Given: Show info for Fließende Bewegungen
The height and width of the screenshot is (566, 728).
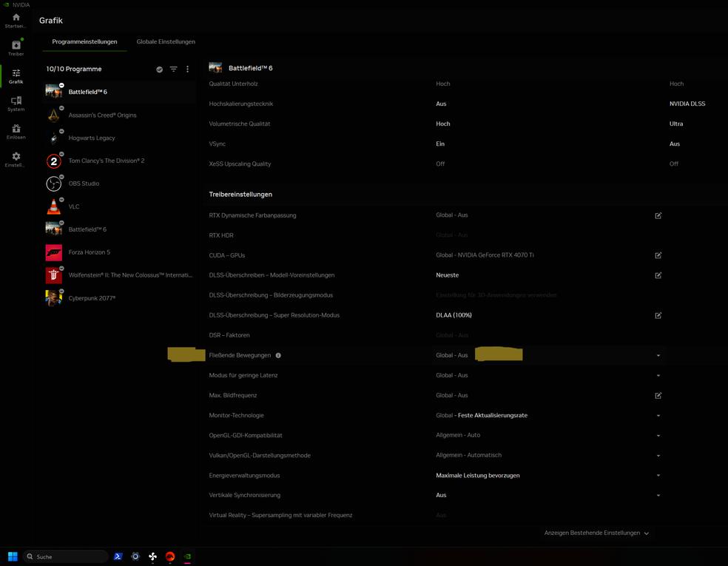Looking at the screenshot, I should click(278, 356).
